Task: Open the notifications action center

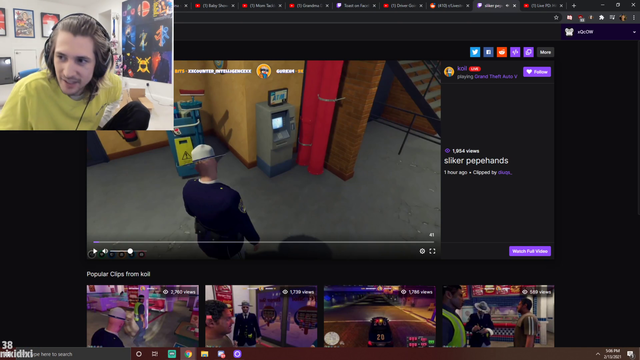Action: (631, 354)
